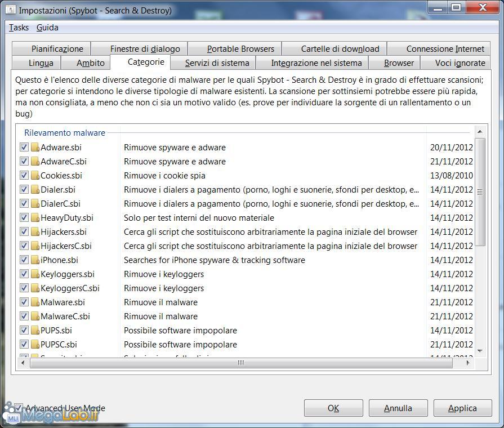
Task: Open the Voci ignorate tab
Action: tap(456, 63)
